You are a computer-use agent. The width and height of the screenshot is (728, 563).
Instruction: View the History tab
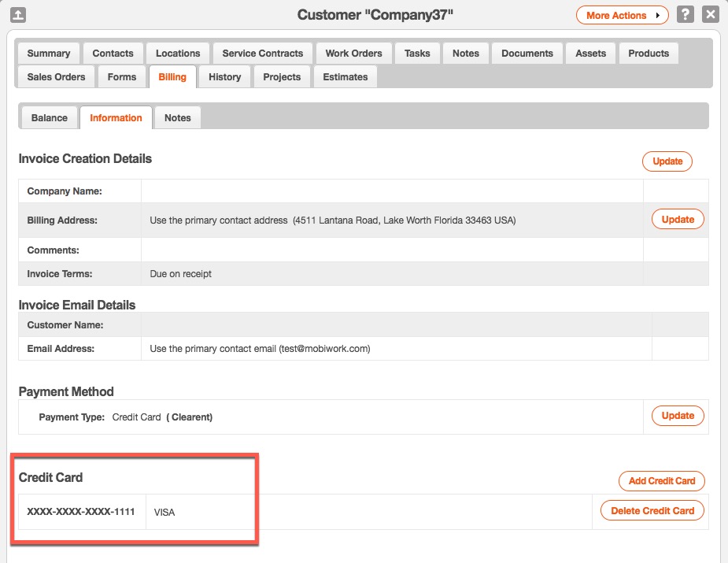pos(224,77)
